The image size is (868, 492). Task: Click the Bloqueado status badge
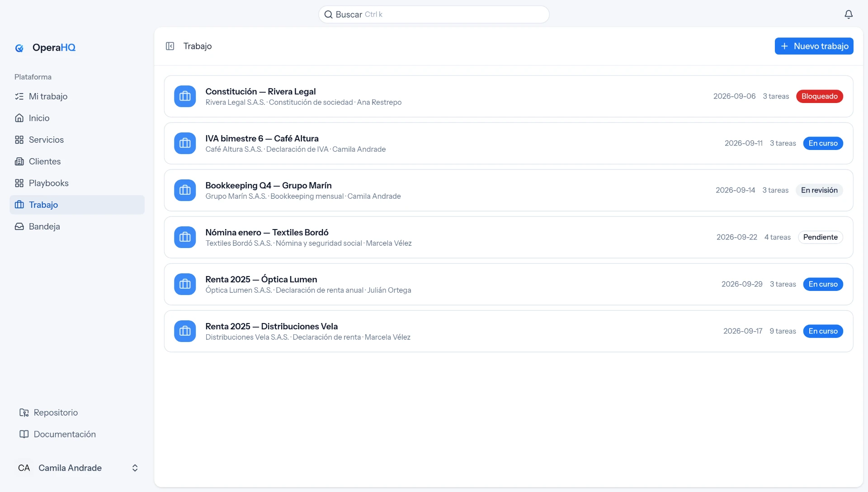point(819,96)
